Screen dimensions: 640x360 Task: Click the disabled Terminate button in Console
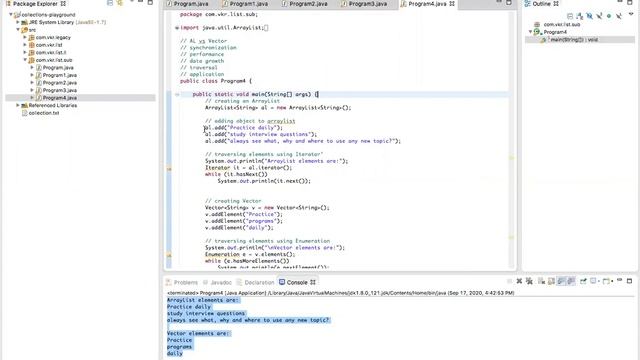[509, 281]
